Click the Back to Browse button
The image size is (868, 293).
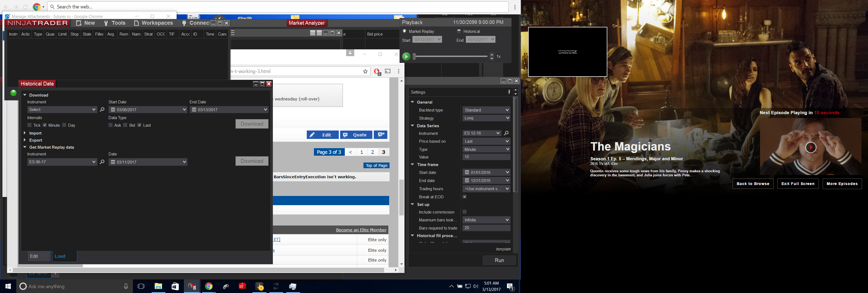click(753, 184)
